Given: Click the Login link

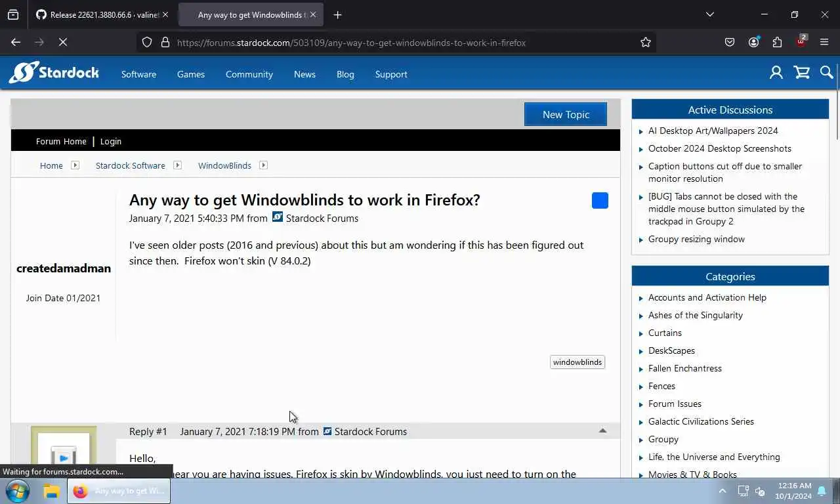Looking at the screenshot, I should 111,141.
